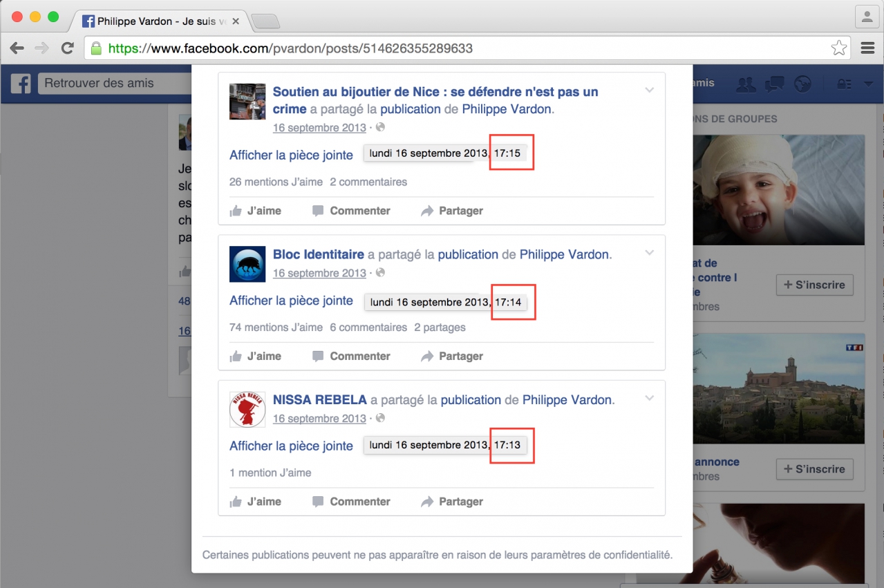
Task: Comment on the NISSA REBELA post
Action: [351, 502]
